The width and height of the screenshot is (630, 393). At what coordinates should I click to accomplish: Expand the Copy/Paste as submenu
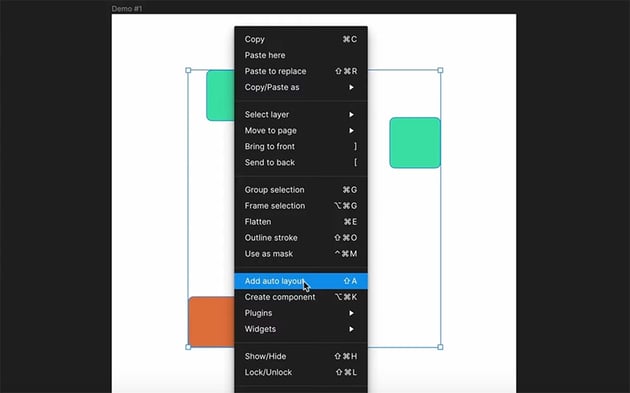coord(301,87)
